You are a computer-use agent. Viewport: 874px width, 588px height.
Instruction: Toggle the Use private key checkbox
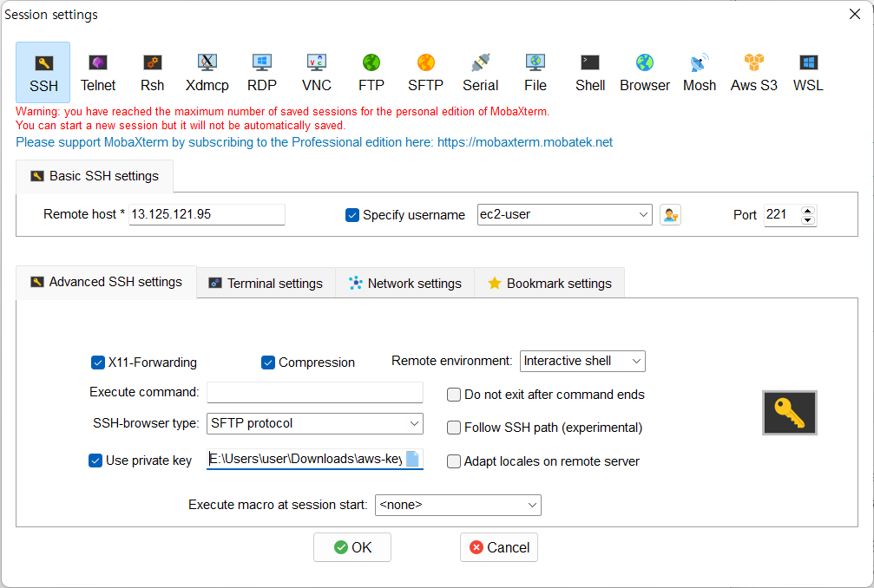95,461
